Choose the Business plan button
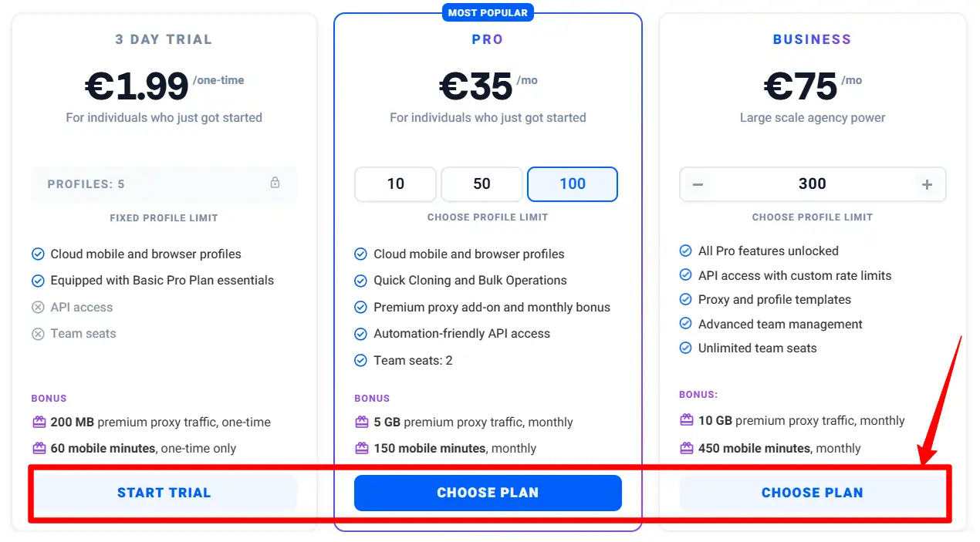 tap(812, 493)
